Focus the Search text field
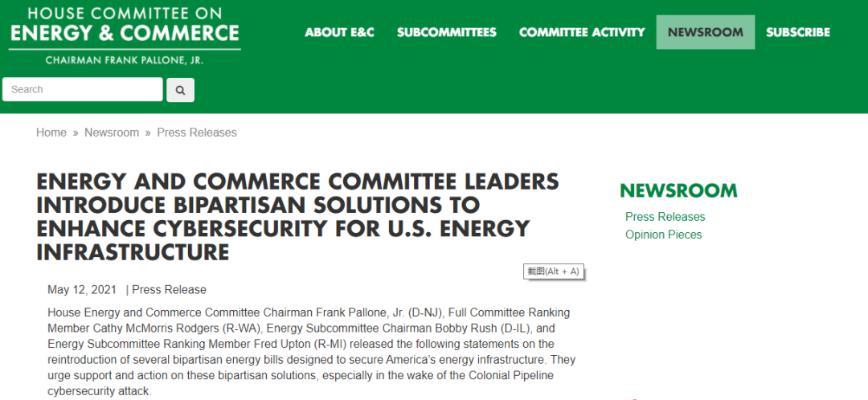Viewport: 868px width, 400px height. [83, 90]
